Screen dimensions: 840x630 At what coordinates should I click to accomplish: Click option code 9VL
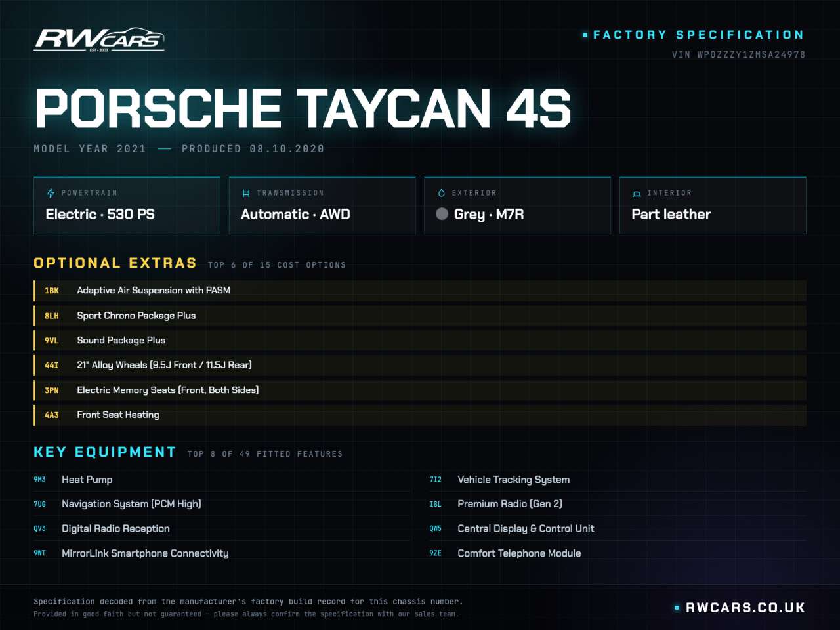pyautogui.click(x=52, y=341)
